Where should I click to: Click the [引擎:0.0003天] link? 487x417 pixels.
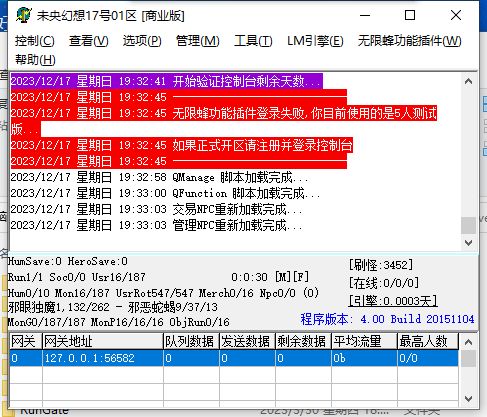[x=393, y=301]
